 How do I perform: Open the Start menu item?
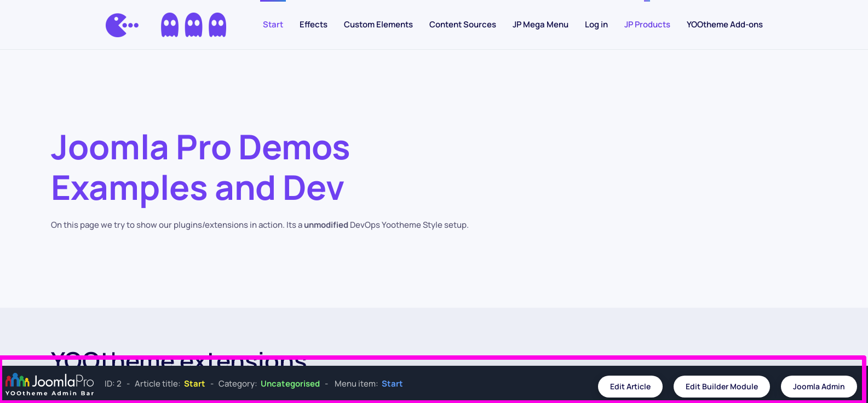coord(273,25)
